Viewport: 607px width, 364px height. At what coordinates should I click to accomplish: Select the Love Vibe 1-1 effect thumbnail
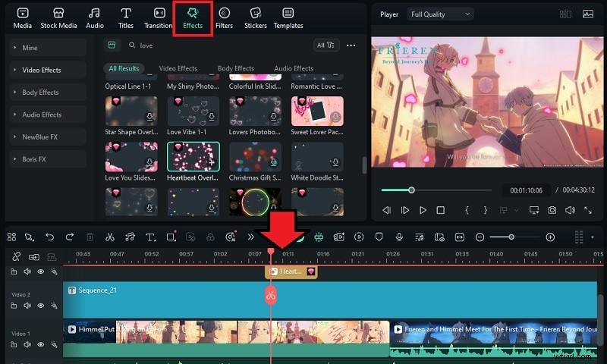tap(193, 111)
